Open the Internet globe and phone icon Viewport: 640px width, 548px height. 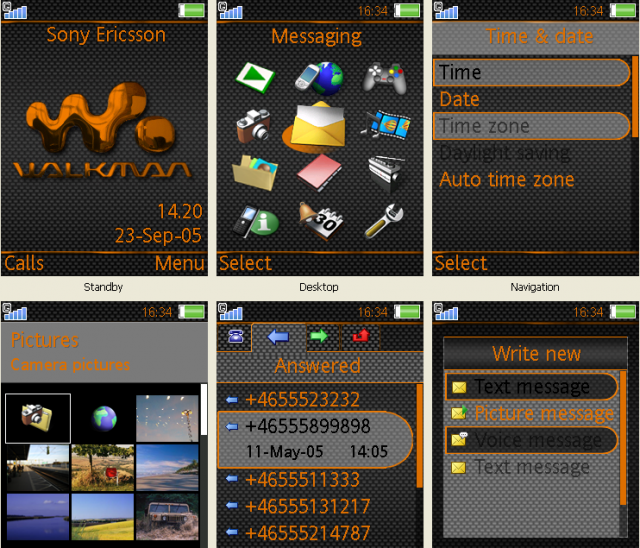[x=319, y=78]
